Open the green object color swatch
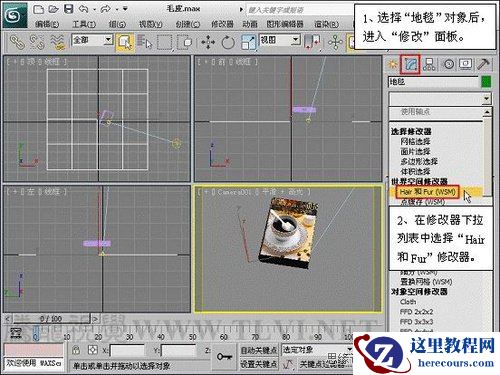 [486, 82]
